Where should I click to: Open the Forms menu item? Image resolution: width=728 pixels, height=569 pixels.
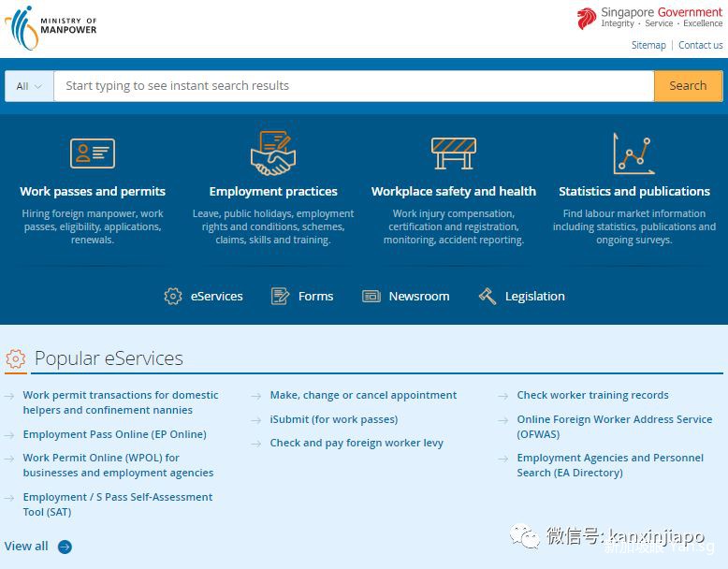(x=315, y=297)
